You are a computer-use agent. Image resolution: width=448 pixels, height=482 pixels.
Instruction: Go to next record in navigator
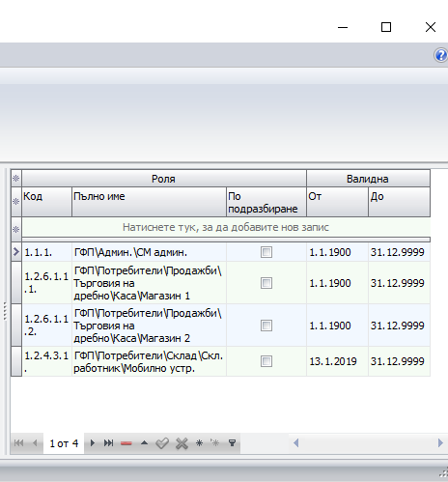93,443
